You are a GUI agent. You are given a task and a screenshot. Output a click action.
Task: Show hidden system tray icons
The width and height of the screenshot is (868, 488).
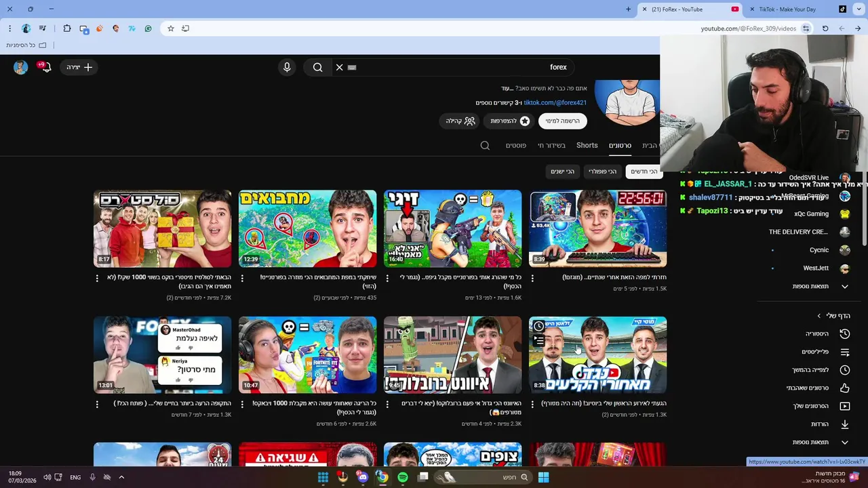(x=121, y=477)
